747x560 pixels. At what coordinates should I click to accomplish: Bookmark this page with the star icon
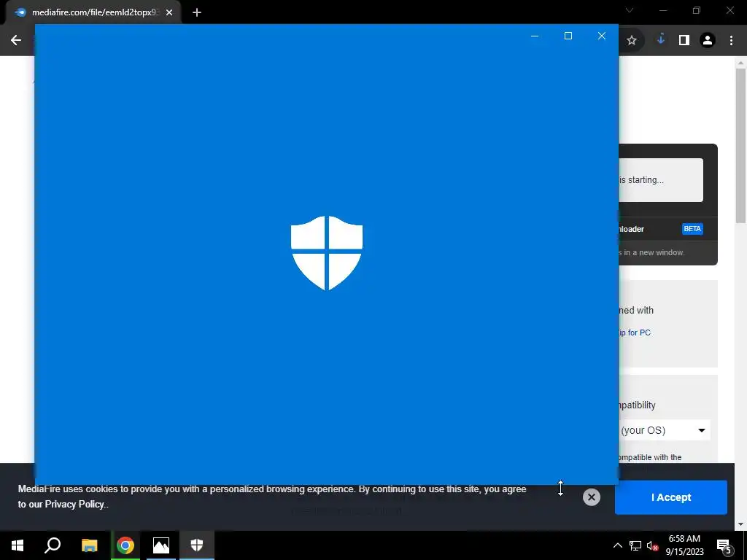tap(632, 41)
